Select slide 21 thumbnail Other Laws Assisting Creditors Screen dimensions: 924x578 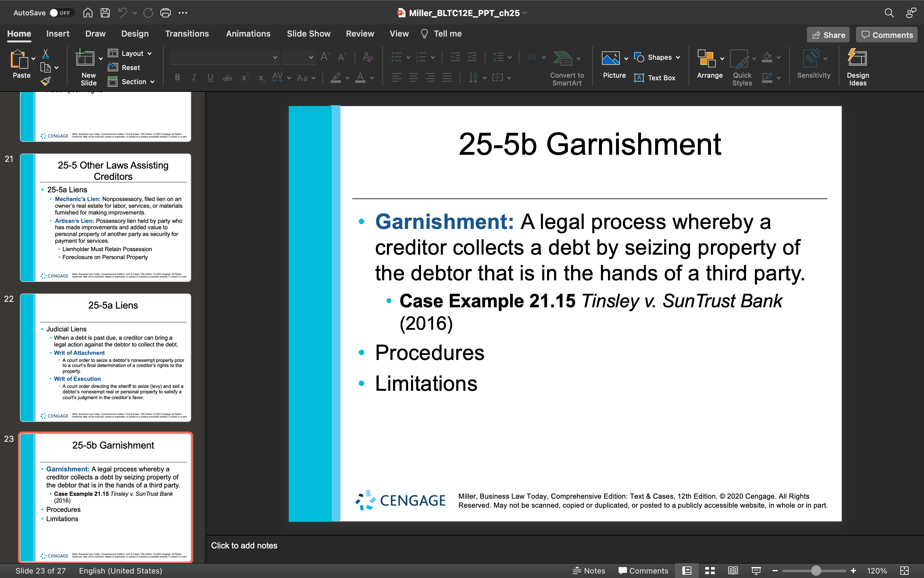pyautogui.click(x=105, y=217)
